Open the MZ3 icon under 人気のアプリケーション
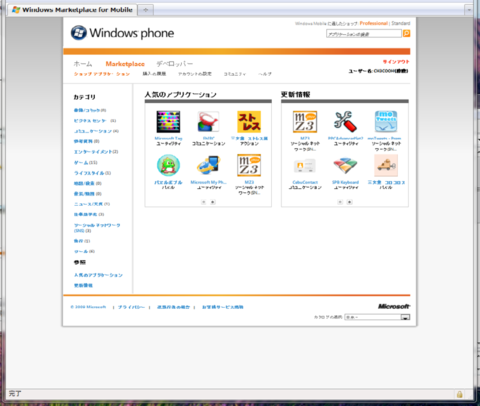480x406 pixels. point(249,165)
